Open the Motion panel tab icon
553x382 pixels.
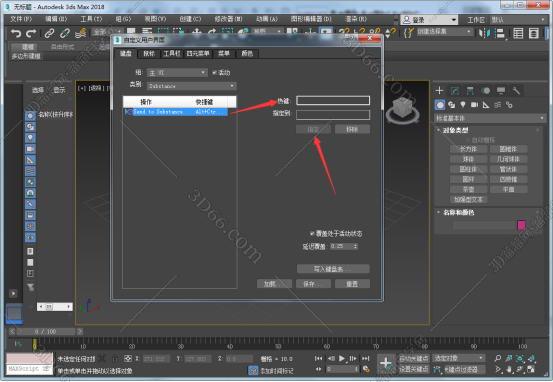pos(486,91)
